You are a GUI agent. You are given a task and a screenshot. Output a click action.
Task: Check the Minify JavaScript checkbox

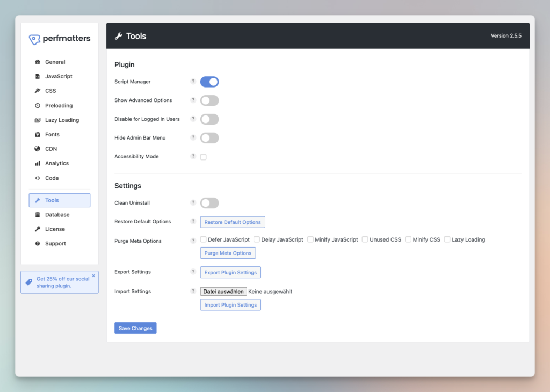310,239
